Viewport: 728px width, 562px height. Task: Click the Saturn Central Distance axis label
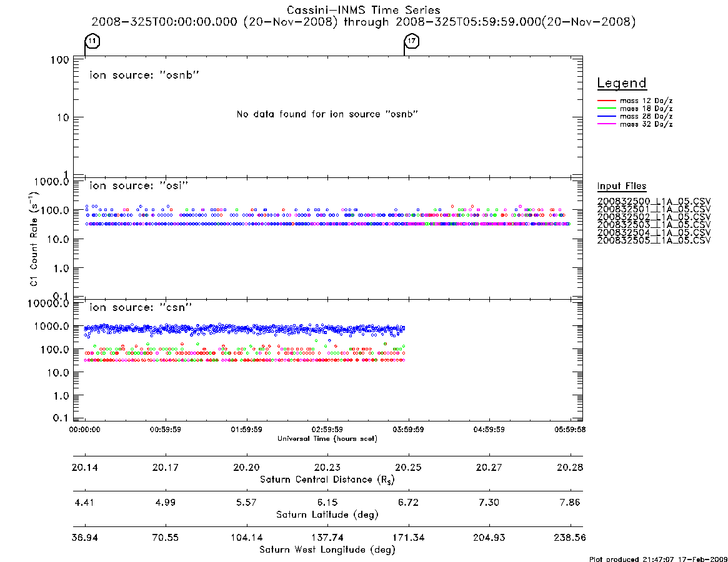(327, 480)
